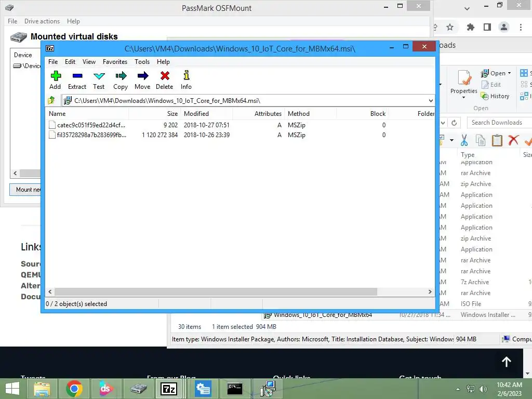The height and width of the screenshot is (399, 532).
Task: Show hidden system tray icons
Action: [458, 389]
